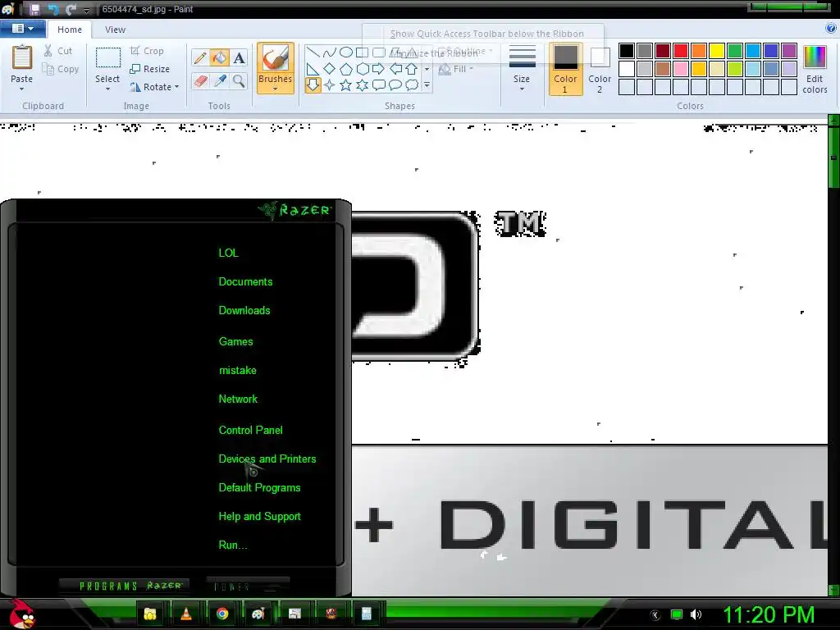Choose the Oval shape

[x=346, y=52]
